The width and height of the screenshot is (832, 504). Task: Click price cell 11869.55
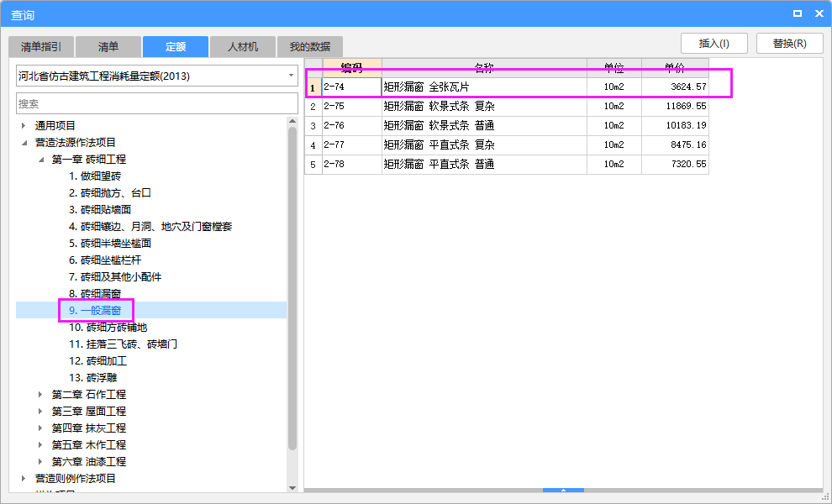pyautogui.click(x=675, y=107)
